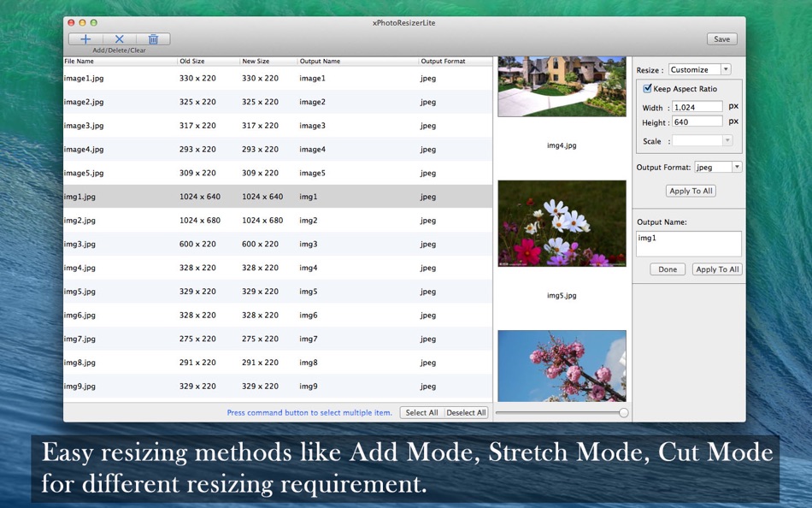This screenshot has width=812, height=508.
Task: Confirm output name with Done
Action: coord(668,269)
